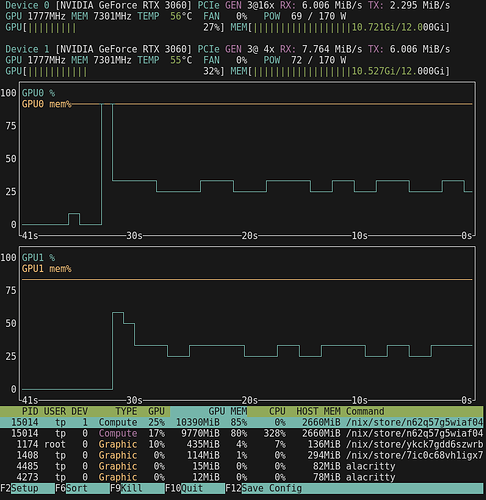Click Device 0 MEM bar showing 10.721Gi
Viewport: 486px width, 500px height.
[340, 27]
